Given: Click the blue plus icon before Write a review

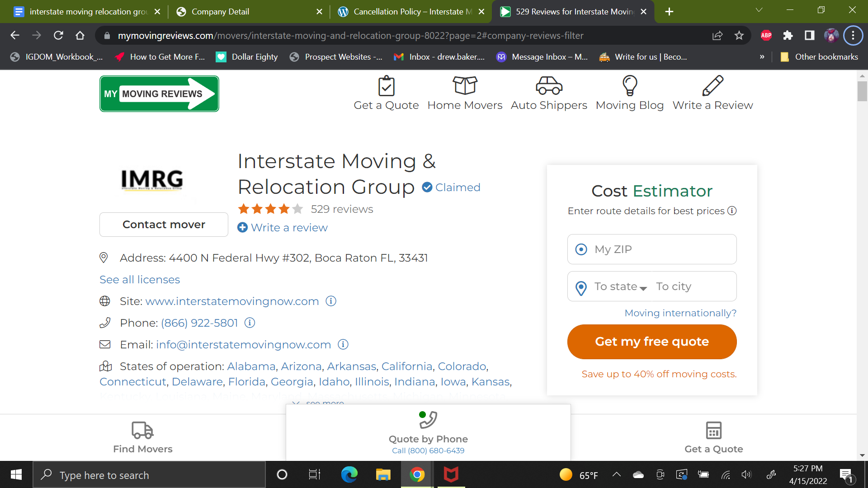Looking at the screenshot, I should pyautogui.click(x=242, y=227).
